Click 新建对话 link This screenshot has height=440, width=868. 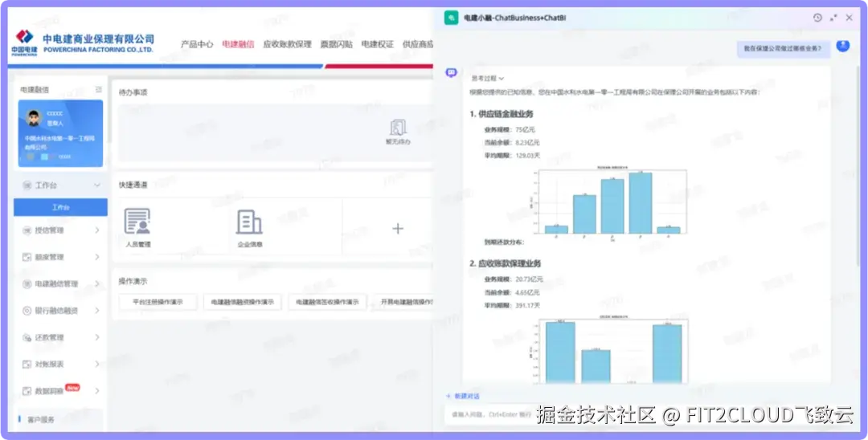click(x=467, y=397)
